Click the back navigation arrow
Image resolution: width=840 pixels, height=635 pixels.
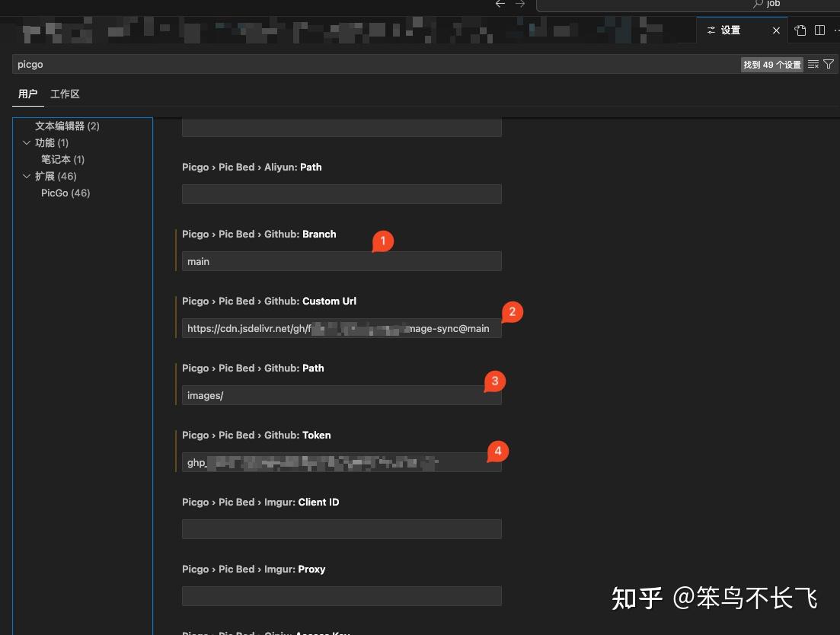point(500,4)
